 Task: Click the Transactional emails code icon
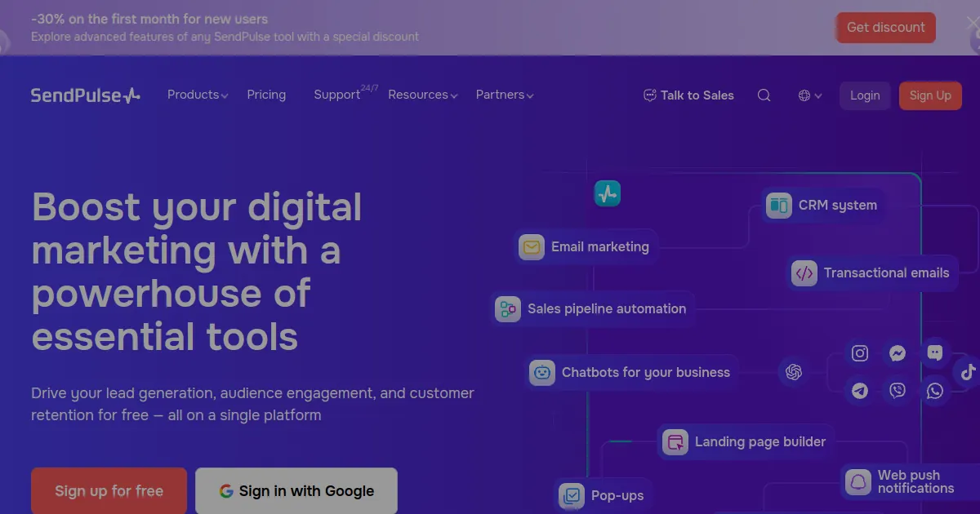pyautogui.click(x=804, y=273)
